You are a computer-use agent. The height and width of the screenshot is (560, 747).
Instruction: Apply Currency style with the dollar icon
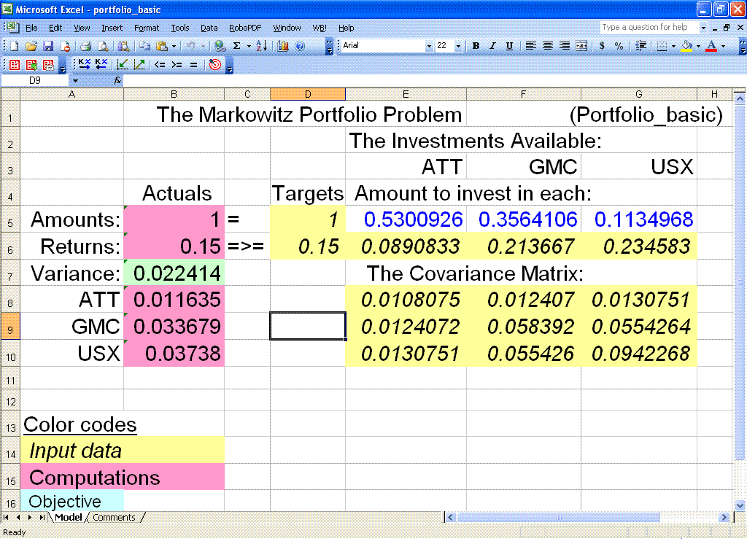(602, 46)
